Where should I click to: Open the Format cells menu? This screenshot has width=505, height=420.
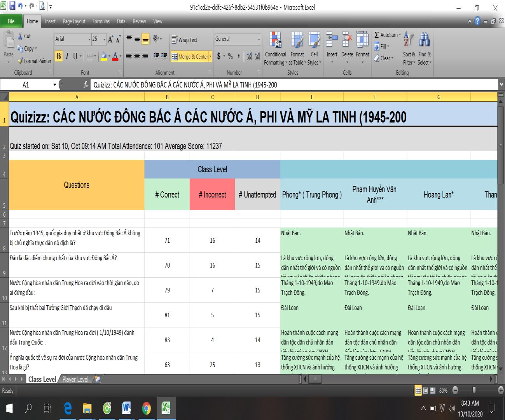362,49
